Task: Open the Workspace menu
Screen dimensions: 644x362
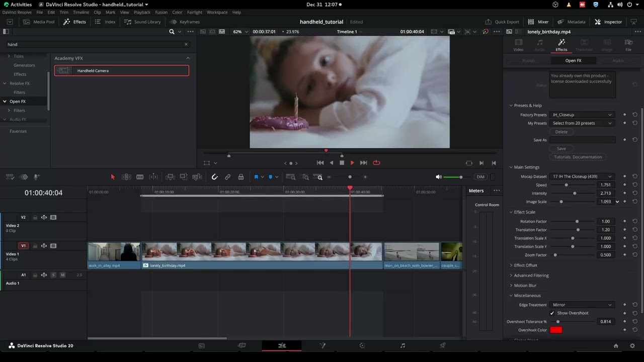Action: pyautogui.click(x=217, y=12)
